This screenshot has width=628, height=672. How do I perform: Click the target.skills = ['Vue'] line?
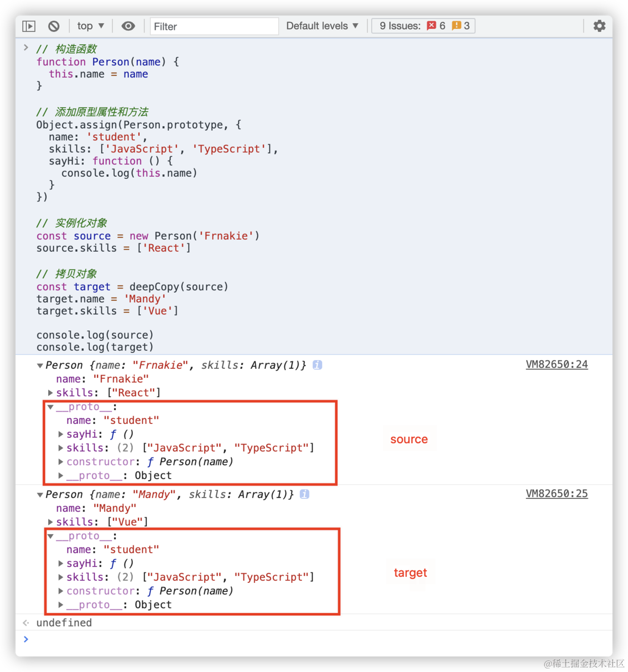107,311
